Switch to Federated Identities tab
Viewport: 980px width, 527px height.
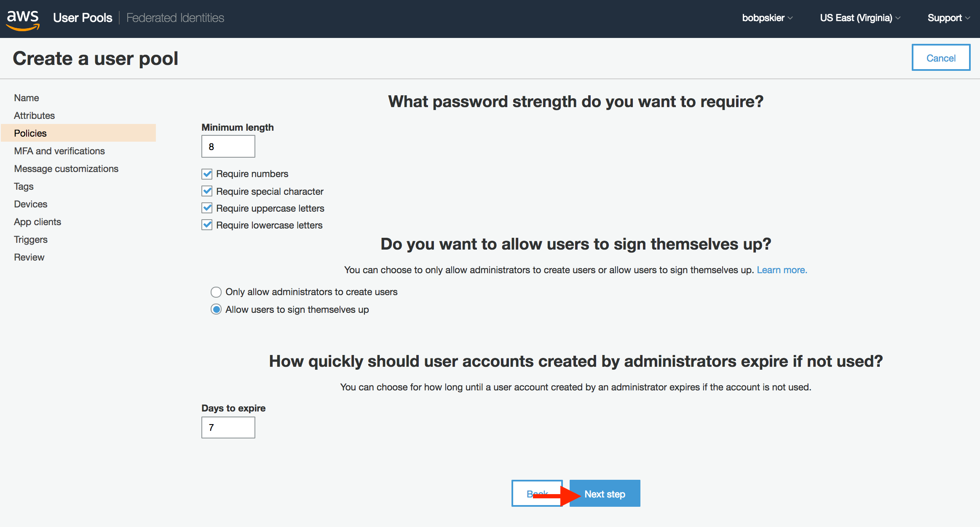pos(175,18)
